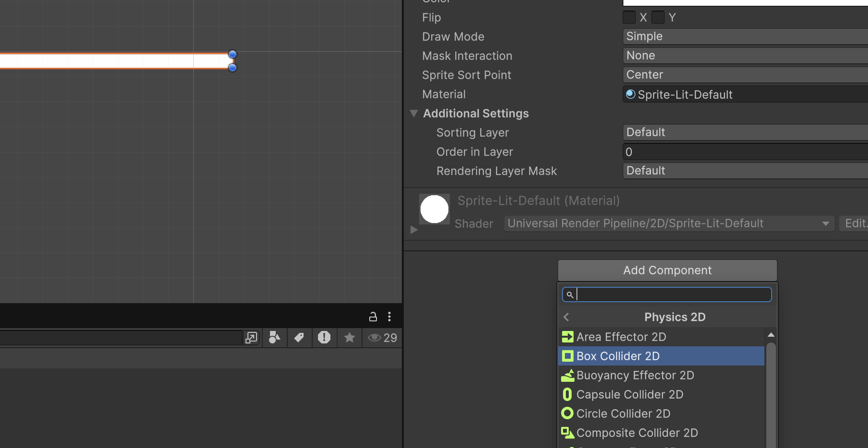Click the Search by Label tag icon
Screen dimensions: 868x448
coord(299,338)
